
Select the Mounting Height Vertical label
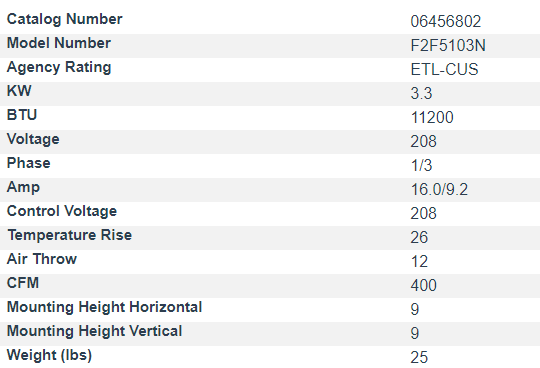point(94,331)
